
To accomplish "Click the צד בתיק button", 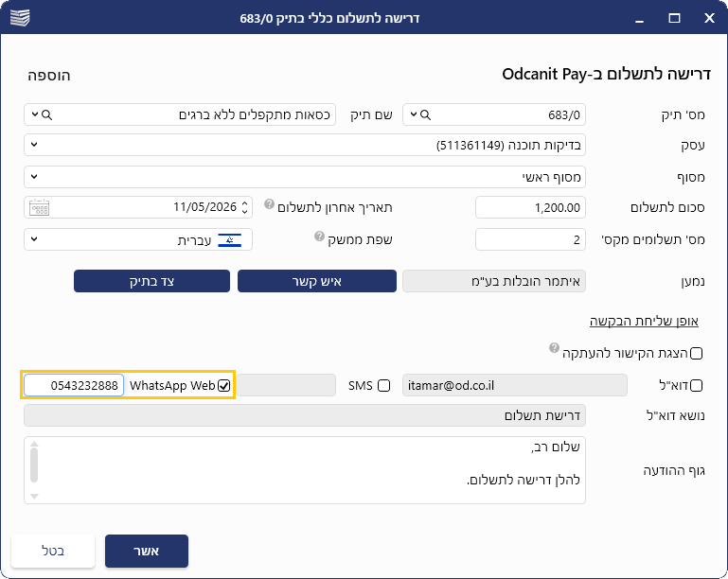I will click(x=151, y=281).
